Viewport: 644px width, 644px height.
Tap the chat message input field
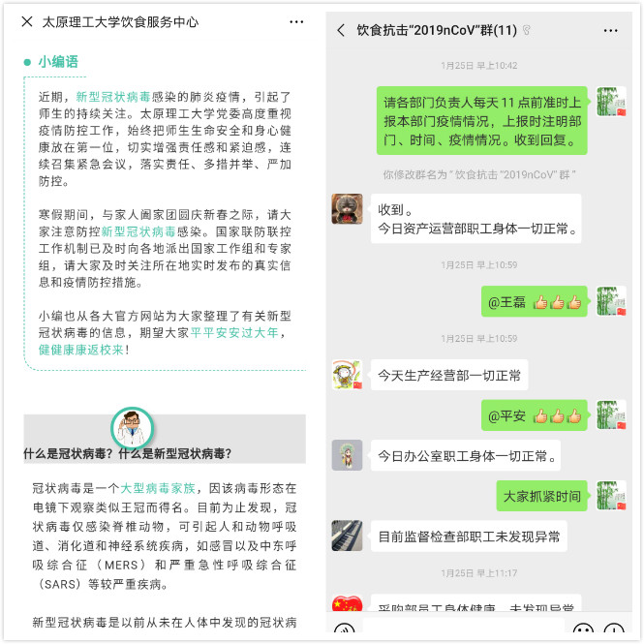click(x=464, y=629)
